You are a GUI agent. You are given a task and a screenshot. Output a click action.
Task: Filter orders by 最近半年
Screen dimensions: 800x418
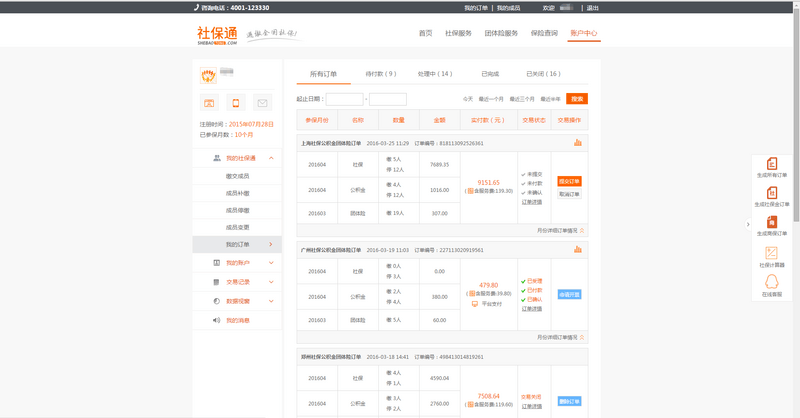(x=551, y=99)
